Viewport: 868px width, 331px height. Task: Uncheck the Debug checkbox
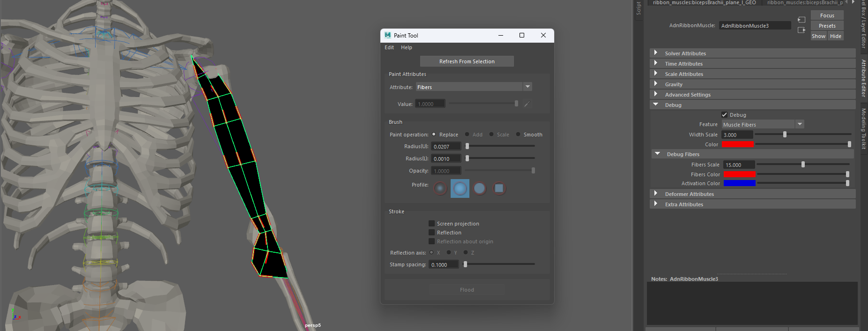[725, 115]
